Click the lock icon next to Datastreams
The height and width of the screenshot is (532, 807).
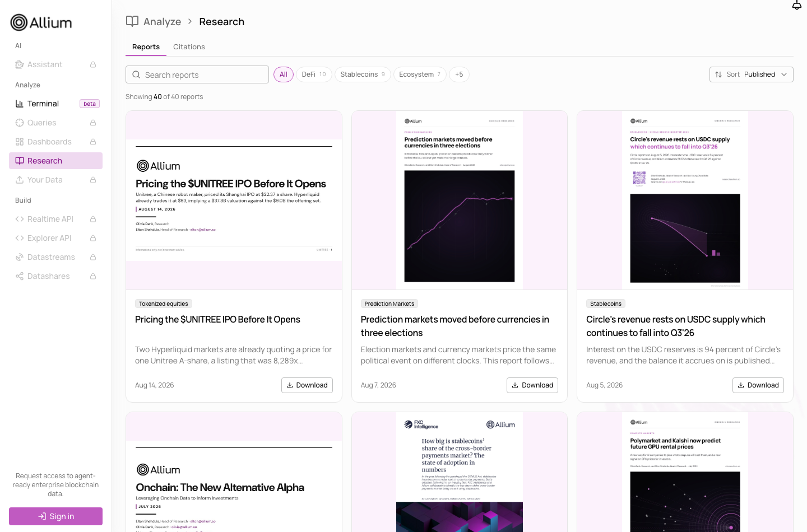(x=93, y=257)
